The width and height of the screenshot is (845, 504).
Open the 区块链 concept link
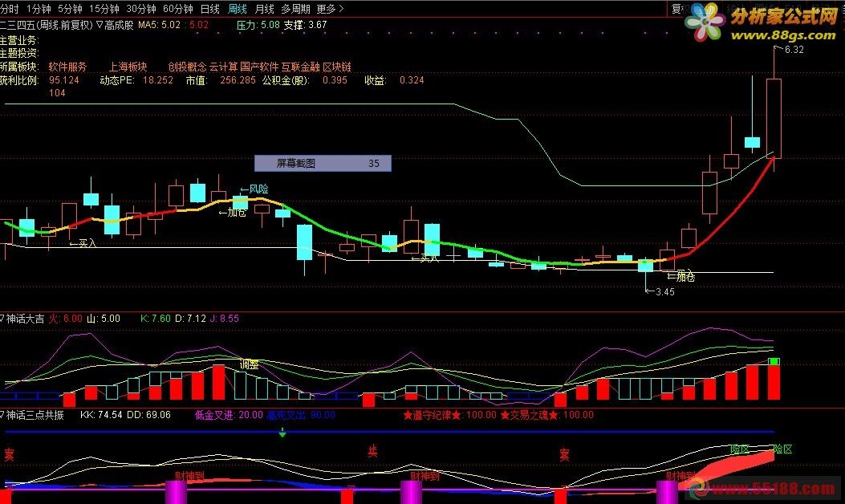click(337, 67)
